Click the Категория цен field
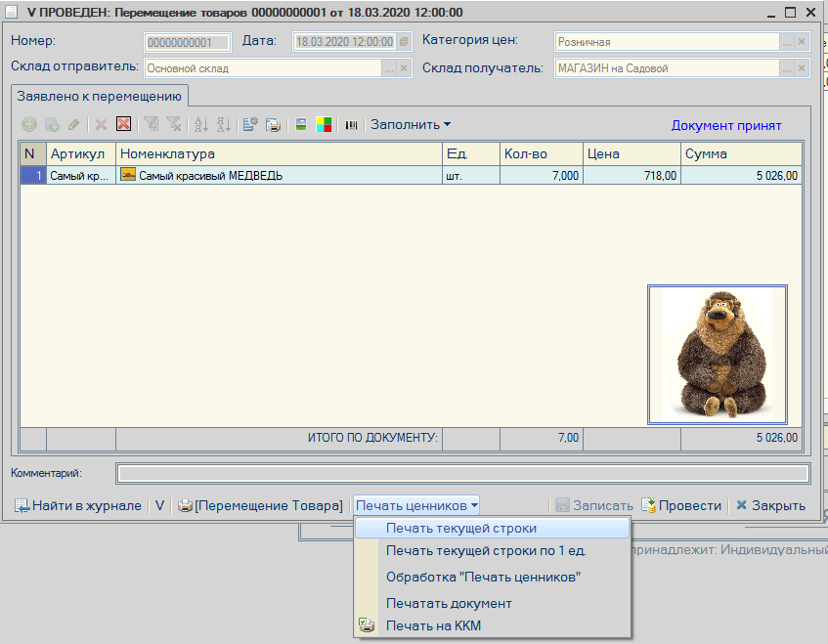Image resolution: width=828 pixels, height=644 pixels. tap(667, 42)
